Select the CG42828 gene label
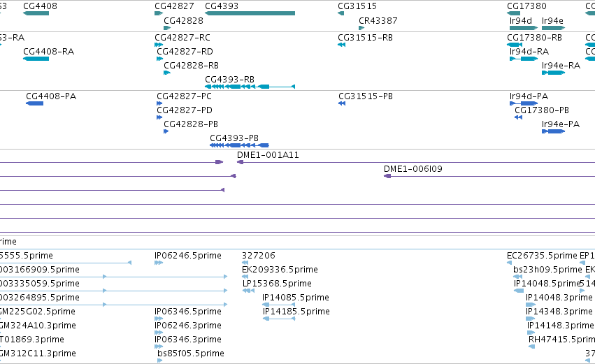Image resolution: width=595 pixels, height=364 pixels. [183, 20]
